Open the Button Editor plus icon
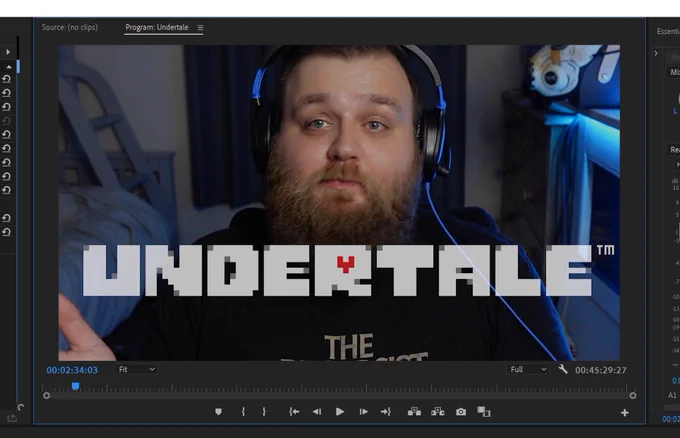Image resolution: width=680 pixels, height=438 pixels. tap(624, 413)
